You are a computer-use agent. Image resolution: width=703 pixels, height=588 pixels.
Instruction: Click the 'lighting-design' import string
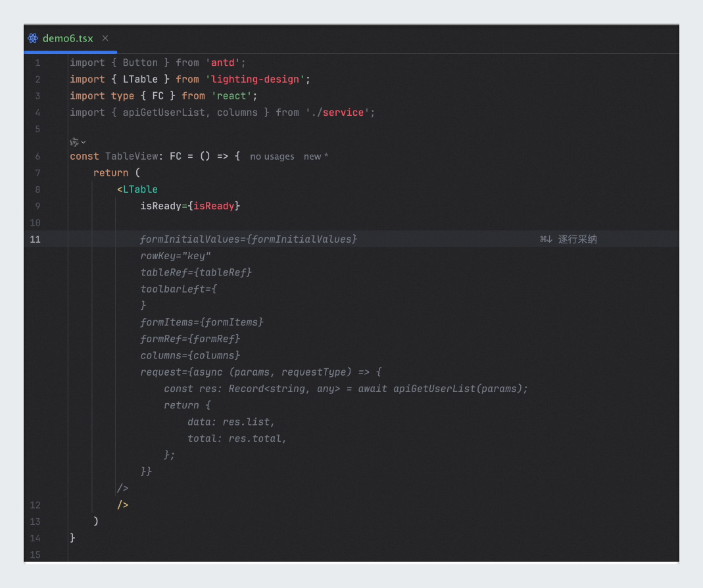[x=255, y=80]
